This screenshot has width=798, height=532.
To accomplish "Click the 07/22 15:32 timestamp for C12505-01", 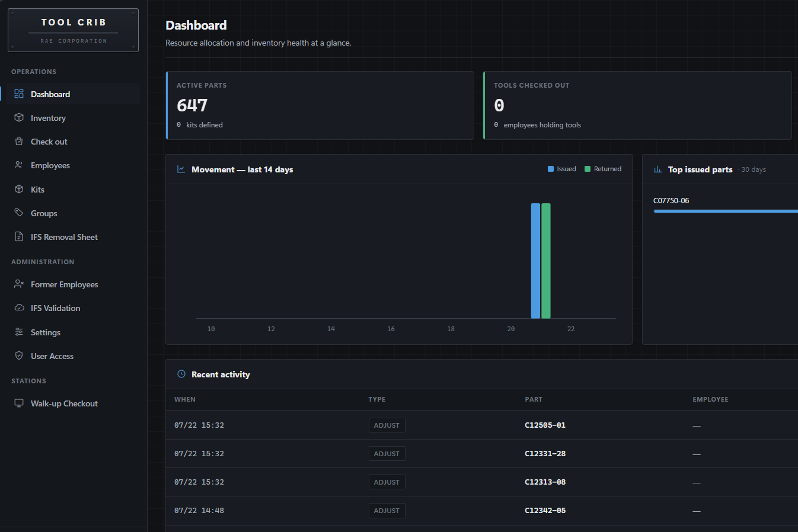I will 199,425.
